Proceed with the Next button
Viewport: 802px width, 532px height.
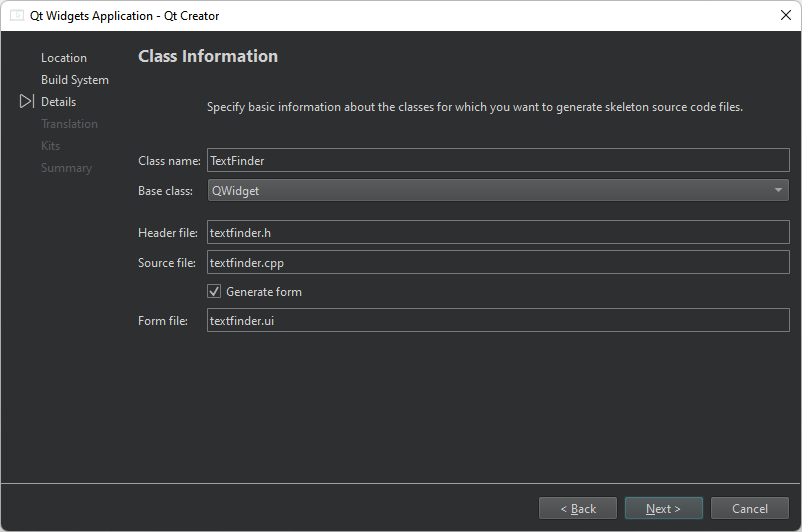coord(663,509)
